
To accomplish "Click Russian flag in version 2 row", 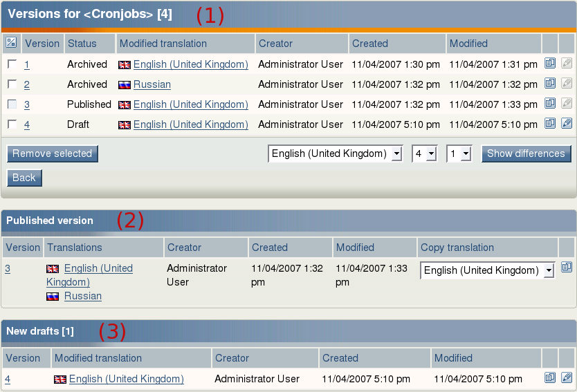I will coord(125,85).
